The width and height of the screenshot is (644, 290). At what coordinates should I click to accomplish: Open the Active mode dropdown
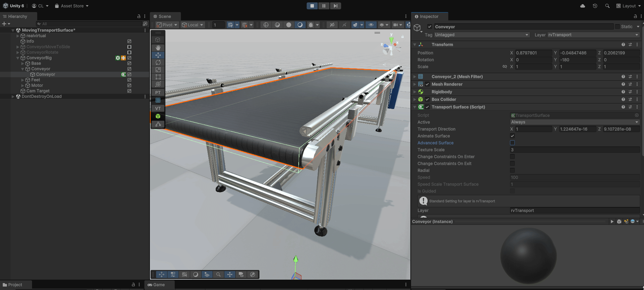pos(574,122)
